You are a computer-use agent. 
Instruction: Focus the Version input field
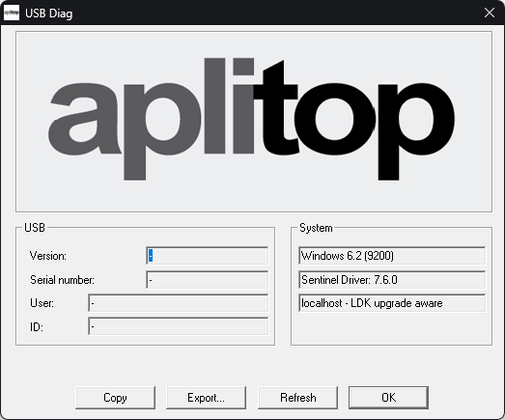207,256
